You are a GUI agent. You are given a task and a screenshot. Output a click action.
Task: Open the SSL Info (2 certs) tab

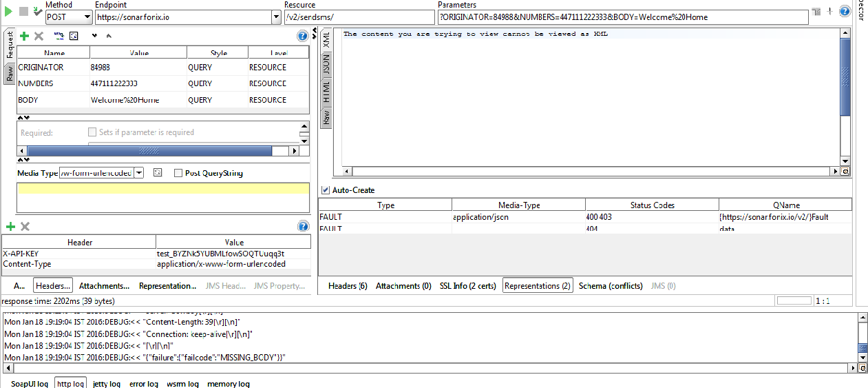pos(467,286)
